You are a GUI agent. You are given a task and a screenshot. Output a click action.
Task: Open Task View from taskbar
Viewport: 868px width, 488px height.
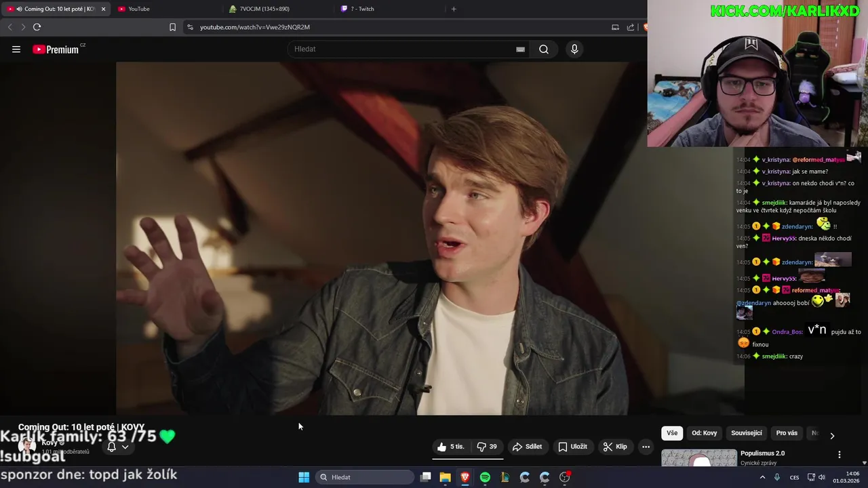point(425,477)
